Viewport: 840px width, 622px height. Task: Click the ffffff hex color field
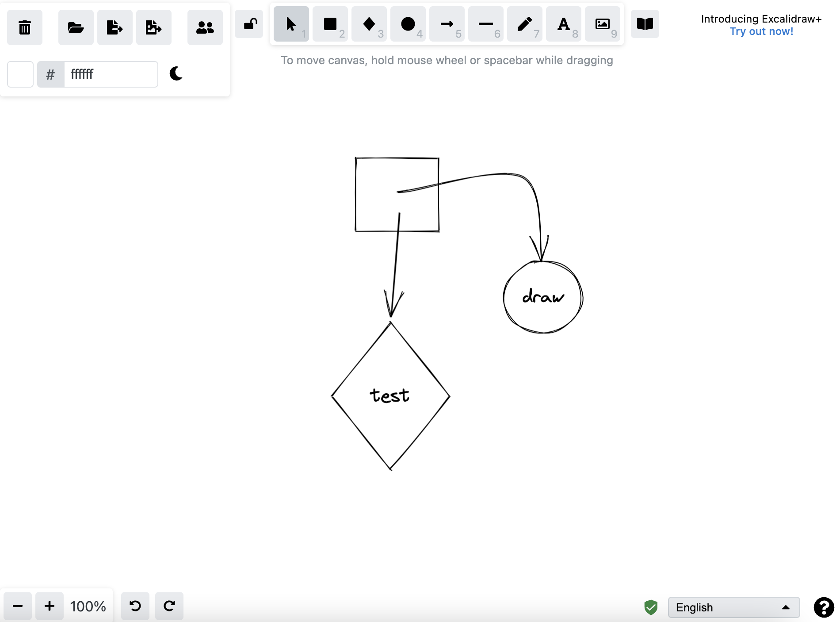point(111,74)
